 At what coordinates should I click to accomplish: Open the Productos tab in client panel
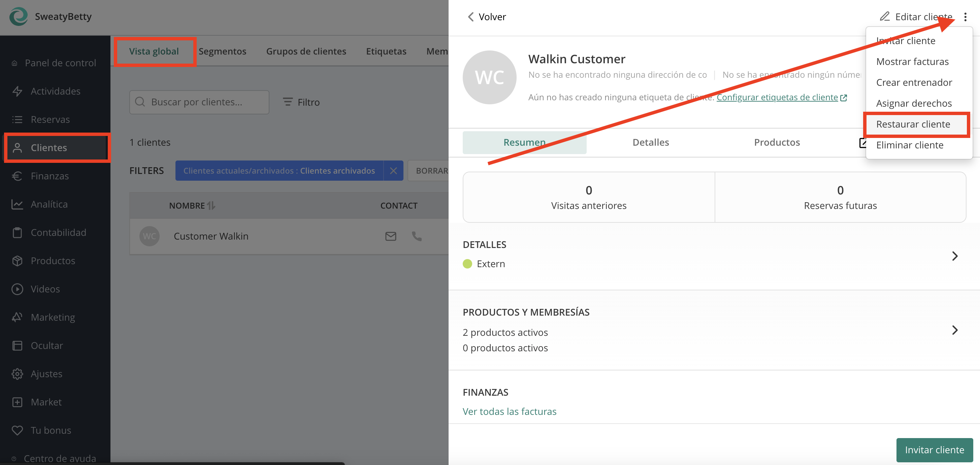click(777, 142)
